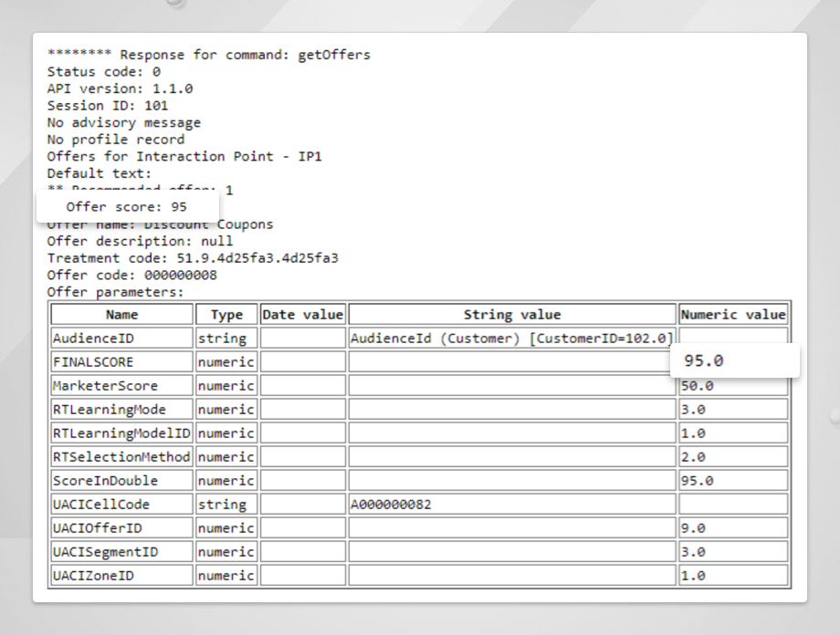Select the UACIZoneID name cell
The width and height of the screenshot is (840, 635).
121,576
